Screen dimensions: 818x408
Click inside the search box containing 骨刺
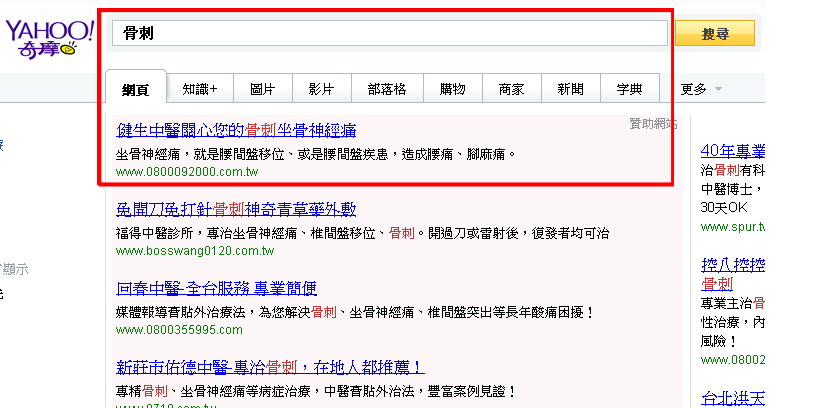pyautogui.click(x=390, y=33)
